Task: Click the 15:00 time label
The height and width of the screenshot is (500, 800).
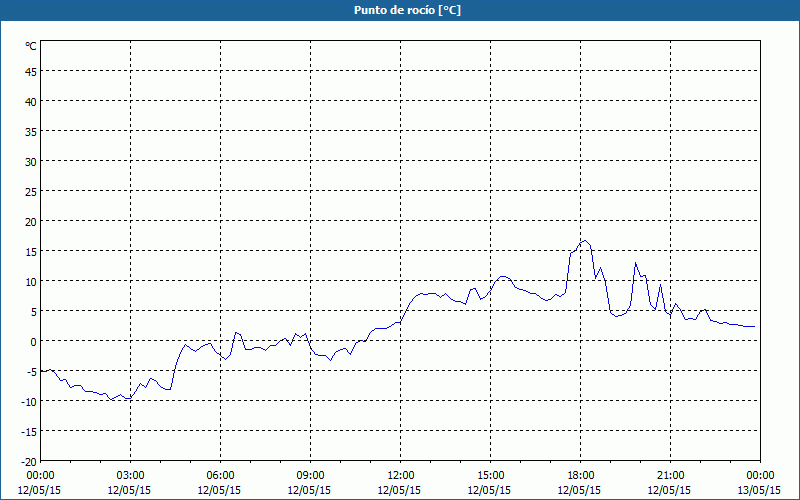Action: tap(490, 476)
